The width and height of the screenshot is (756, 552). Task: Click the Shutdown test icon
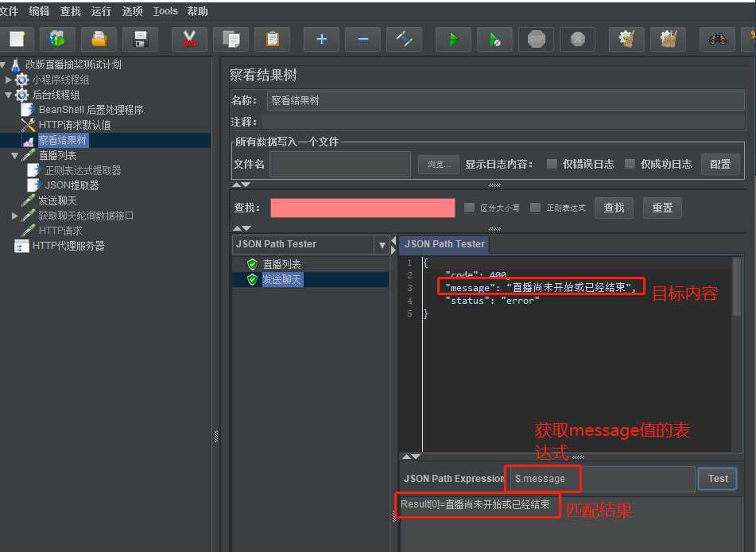pos(578,39)
